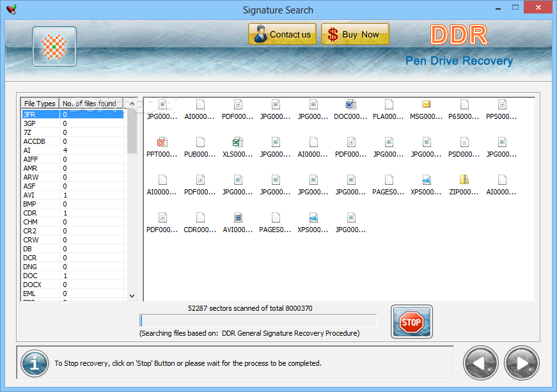Select the ASF file type row
557x392 pixels.
73,186
